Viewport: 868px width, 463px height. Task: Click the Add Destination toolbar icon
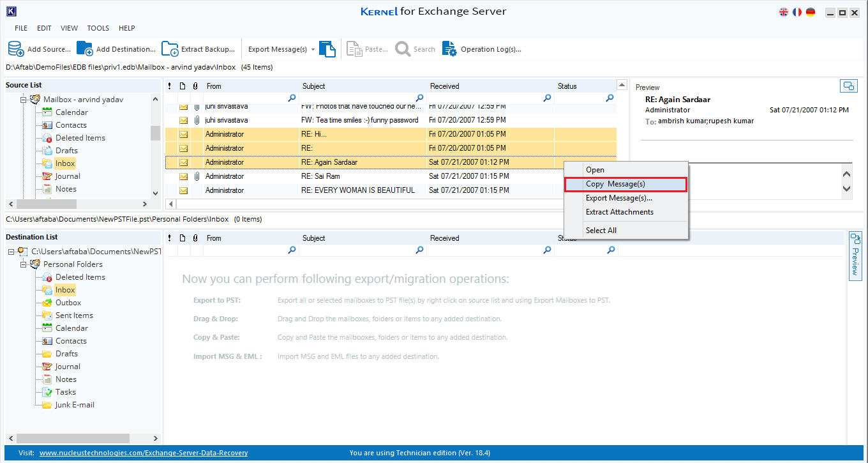tap(85, 49)
